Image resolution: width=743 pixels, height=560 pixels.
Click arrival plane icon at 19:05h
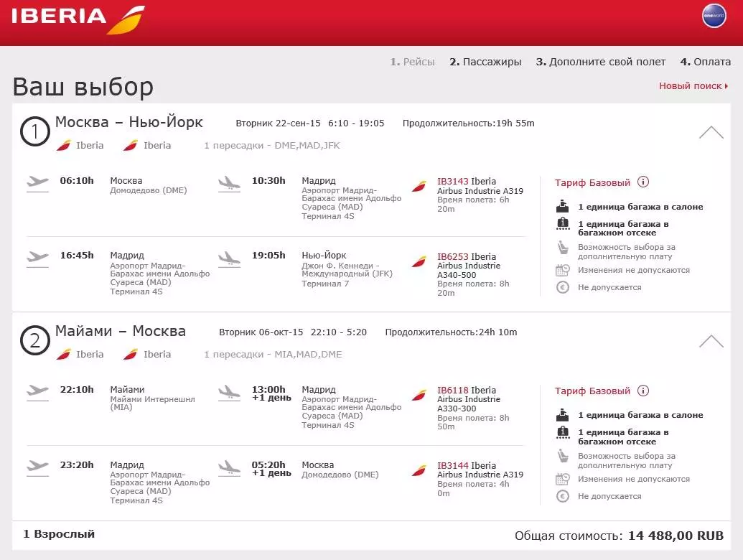(229, 259)
